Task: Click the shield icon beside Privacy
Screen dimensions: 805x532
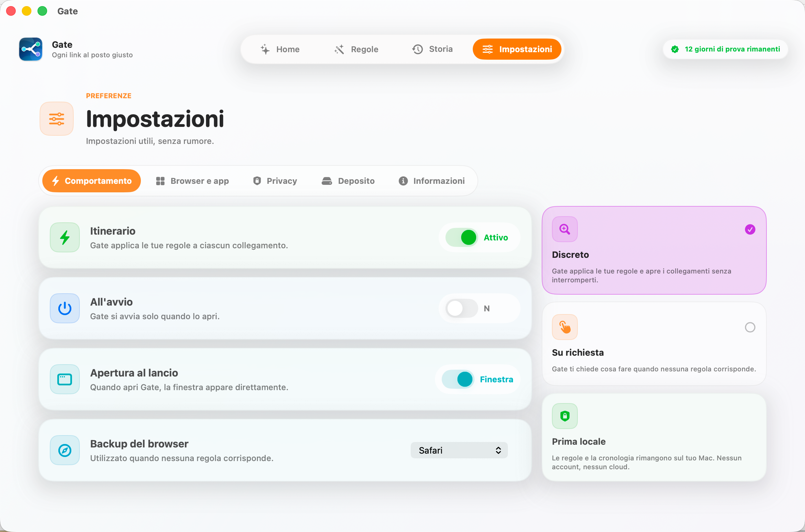Action: point(257,181)
